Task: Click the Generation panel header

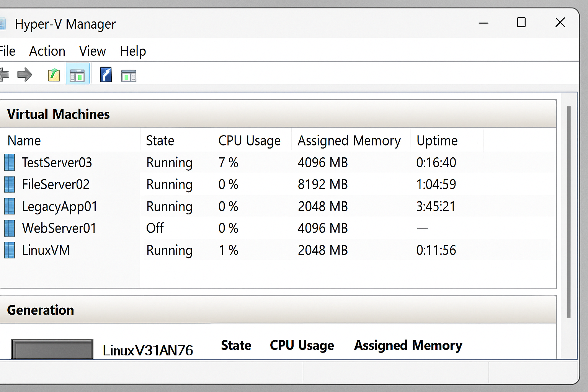Action: tap(278, 310)
